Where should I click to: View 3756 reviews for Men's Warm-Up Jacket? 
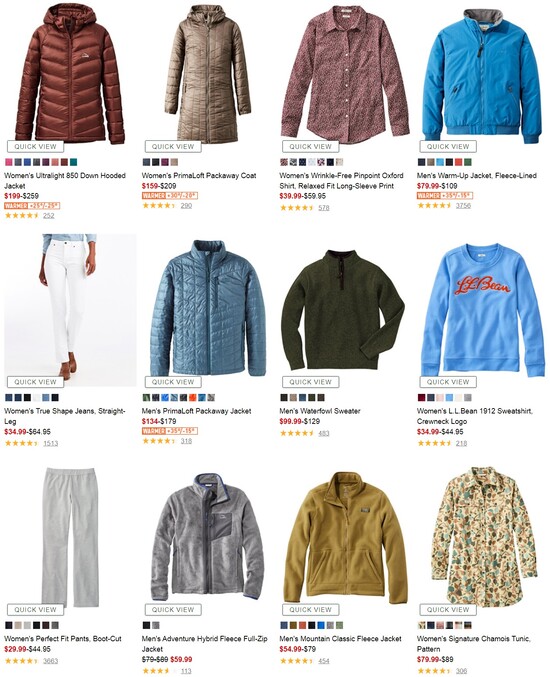463,206
